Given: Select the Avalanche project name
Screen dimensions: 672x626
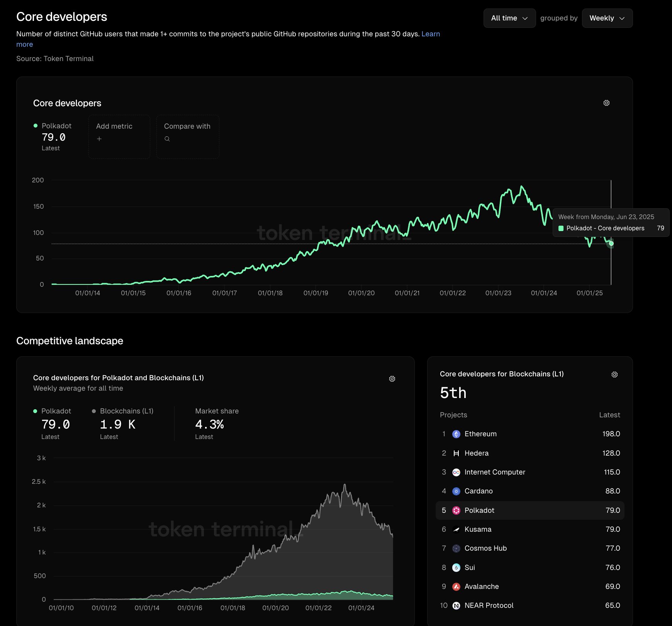Looking at the screenshot, I should pos(482,587).
